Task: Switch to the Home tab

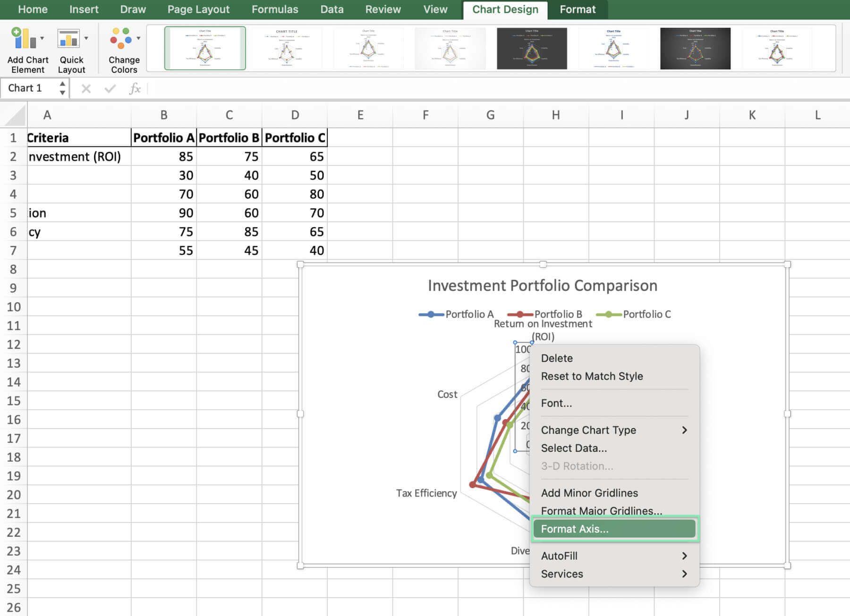Action: 33,9
